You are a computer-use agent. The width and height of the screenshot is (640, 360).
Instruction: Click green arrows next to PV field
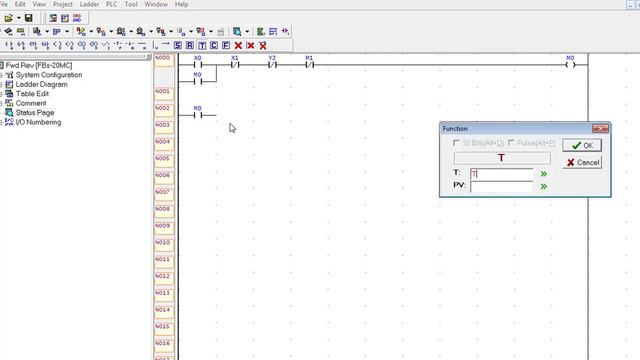(544, 187)
